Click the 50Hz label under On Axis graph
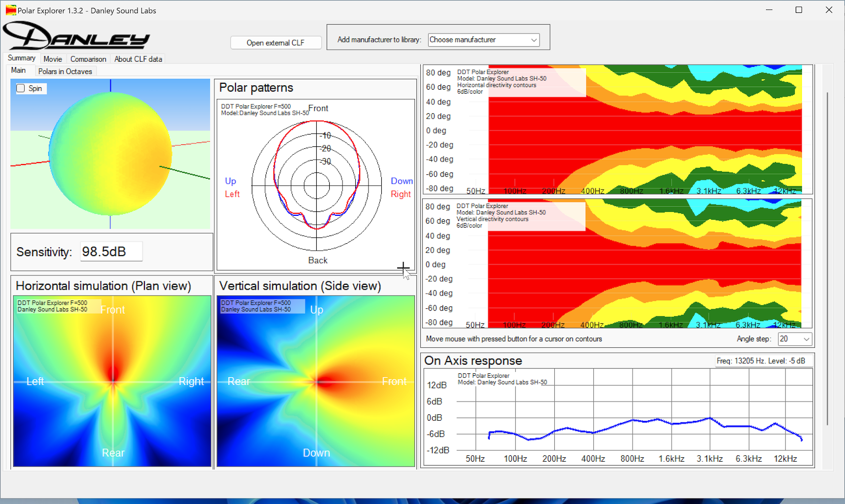The image size is (845, 504). (475, 459)
